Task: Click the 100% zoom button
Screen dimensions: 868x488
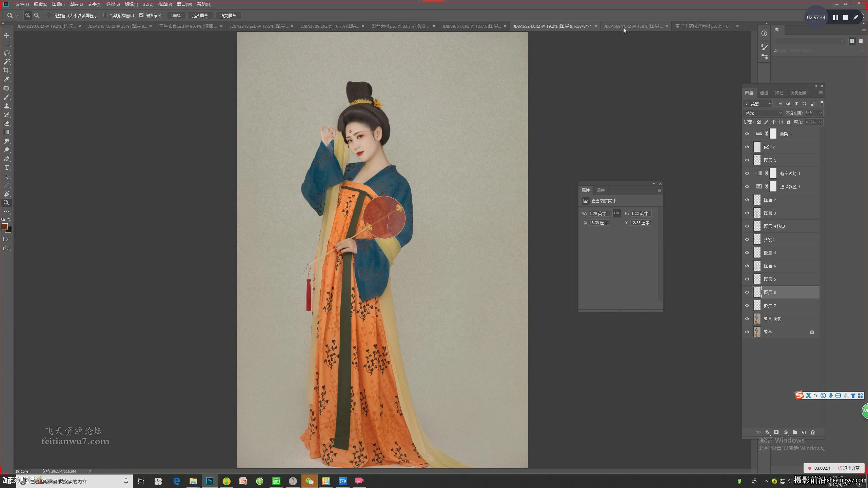Action: coord(176,16)
